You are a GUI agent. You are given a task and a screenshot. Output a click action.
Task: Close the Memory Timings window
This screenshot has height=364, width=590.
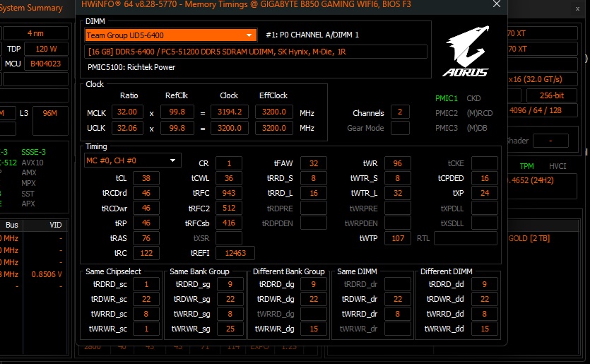pos(497,4)
